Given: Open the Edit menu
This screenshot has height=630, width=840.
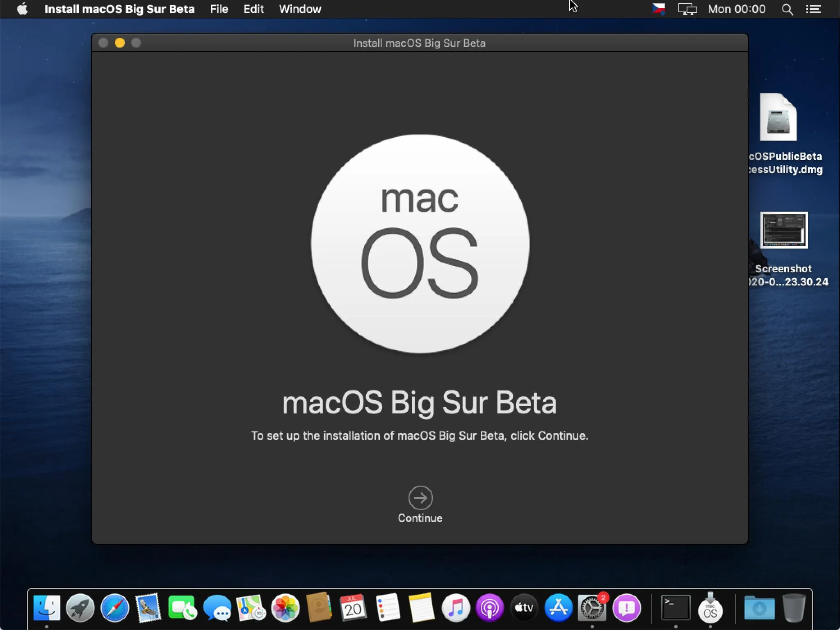Looking at the screenshot, I should [x=253, y=9].
